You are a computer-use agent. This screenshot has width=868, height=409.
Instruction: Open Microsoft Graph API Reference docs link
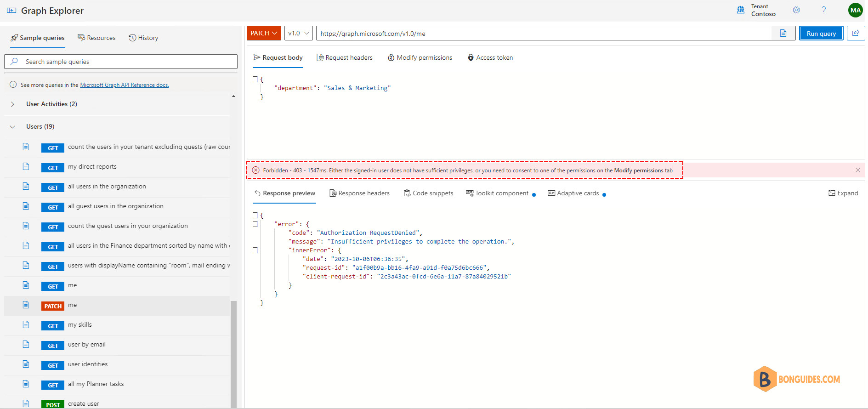124,85
